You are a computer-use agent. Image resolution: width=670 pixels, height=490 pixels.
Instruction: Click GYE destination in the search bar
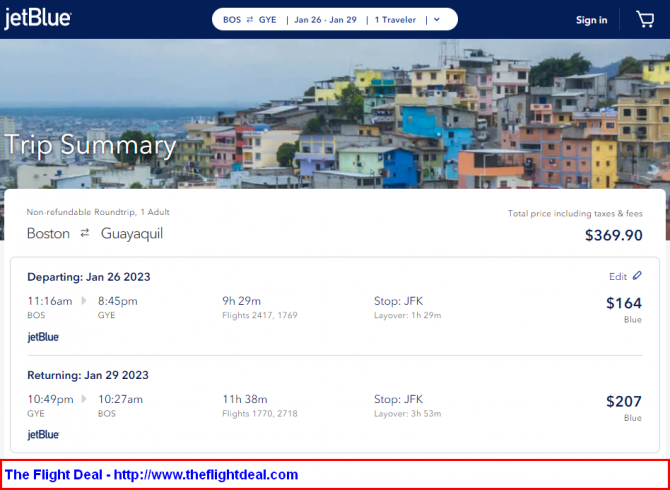coord(267,20)
